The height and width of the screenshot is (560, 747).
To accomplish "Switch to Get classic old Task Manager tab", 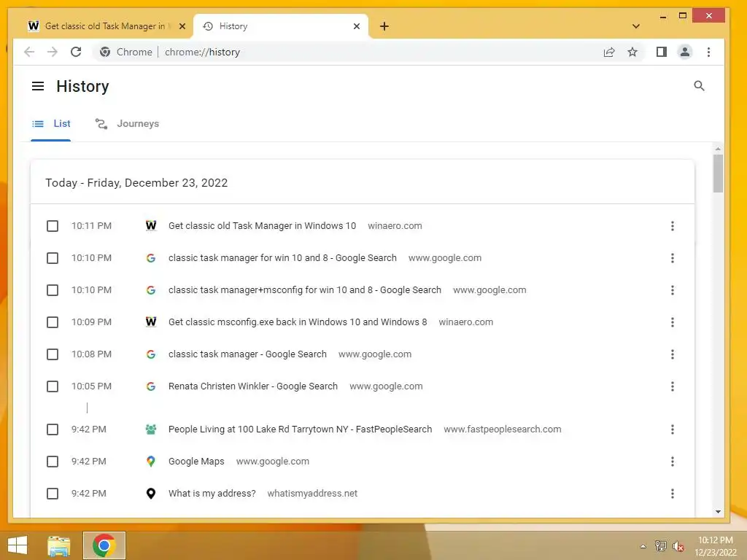I will pyautogui.click(x=106, y=26).
